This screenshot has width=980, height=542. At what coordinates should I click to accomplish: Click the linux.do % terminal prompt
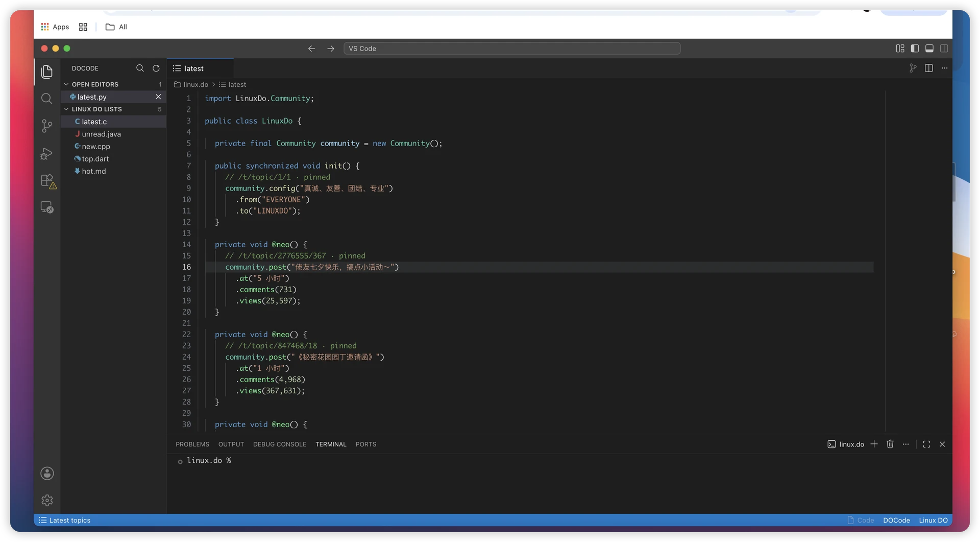[x=209, y=461]
